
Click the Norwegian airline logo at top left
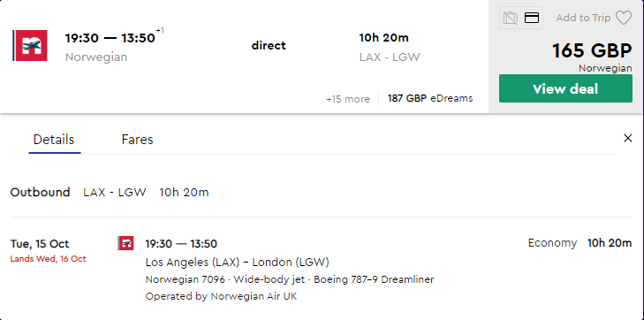coord(30,45)
